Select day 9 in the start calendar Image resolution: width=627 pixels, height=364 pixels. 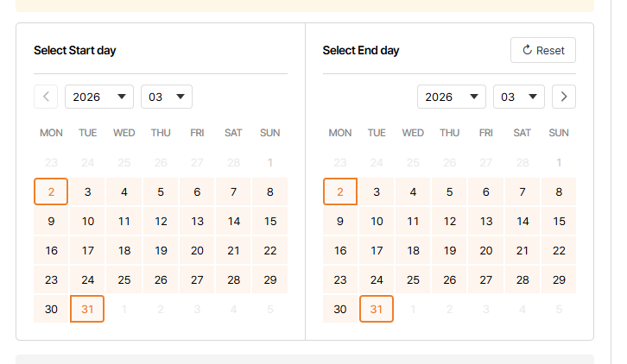(51, 222)
